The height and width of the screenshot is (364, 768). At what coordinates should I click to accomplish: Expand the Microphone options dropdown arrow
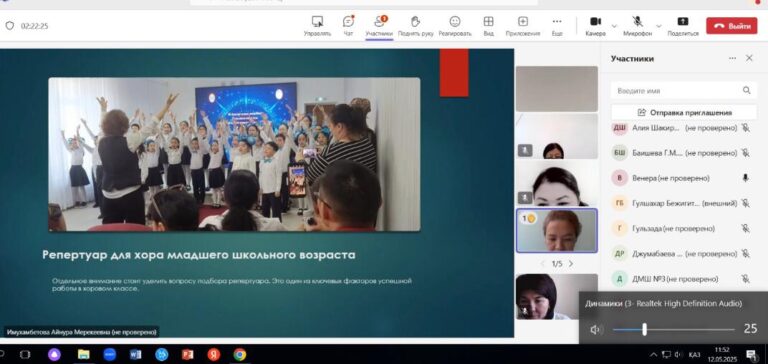(659, 26)
